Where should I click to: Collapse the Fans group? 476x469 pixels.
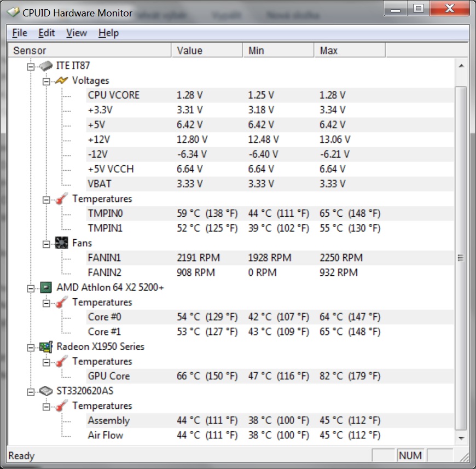pos(46,244)
